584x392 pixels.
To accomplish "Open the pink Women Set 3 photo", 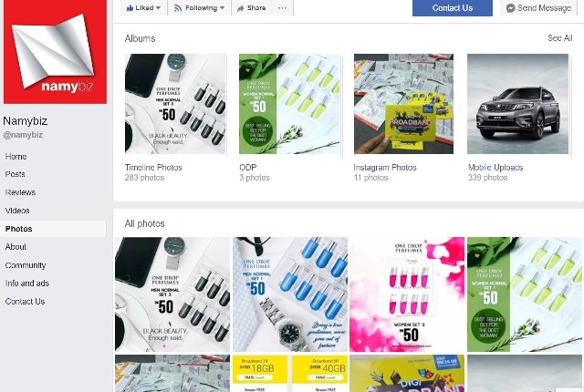I will 407,294.
